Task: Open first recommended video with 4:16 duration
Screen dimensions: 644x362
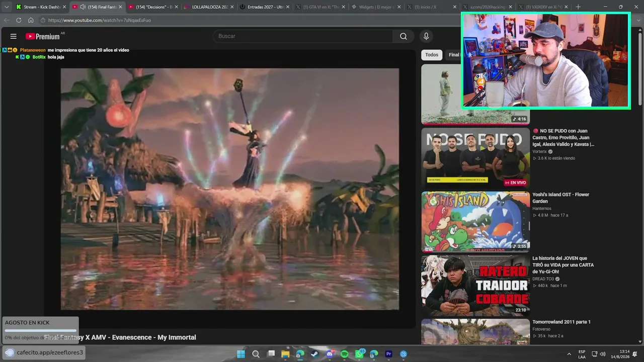Action: [475, 94]
